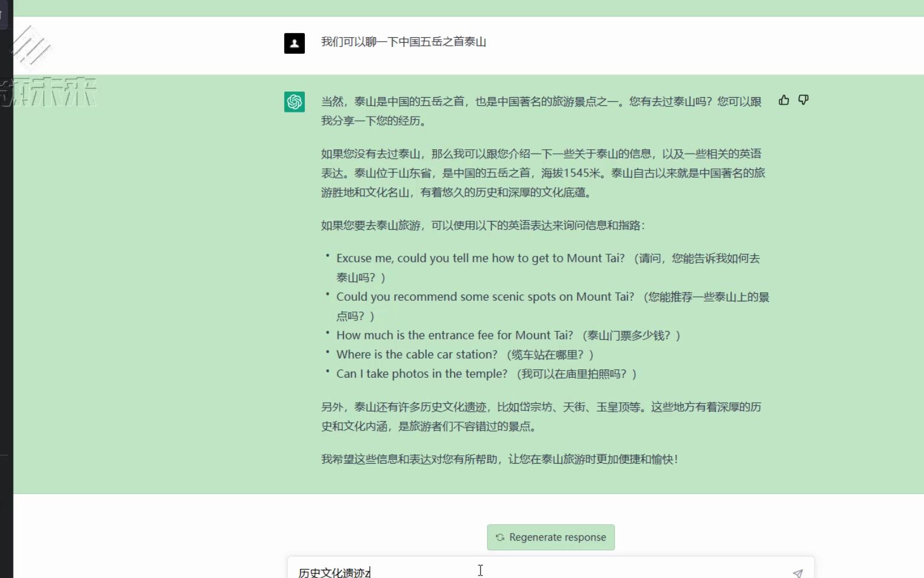924x578 pixels.
Task: Click the paragraph starting with 另外，泰山还有许多历史文化遗迹
Action: click(542, 416)
